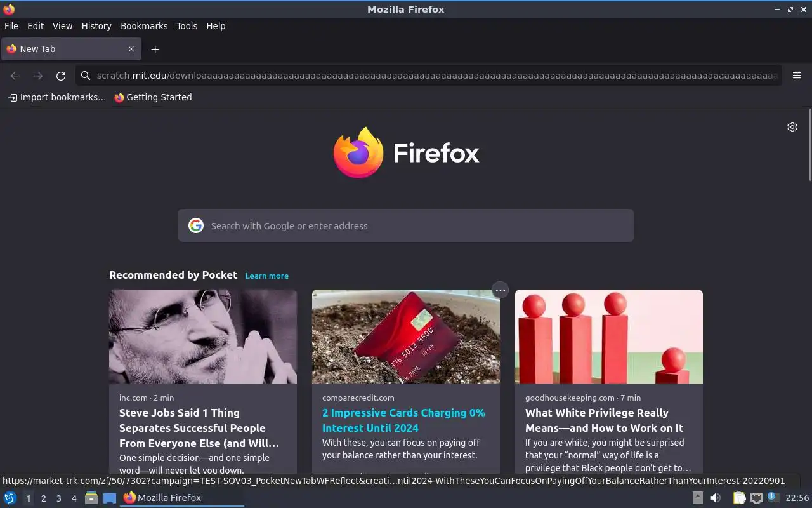The image size is (812, 508).
Task: Open a new tab with plus button
Action: click(x=155, y=49)
